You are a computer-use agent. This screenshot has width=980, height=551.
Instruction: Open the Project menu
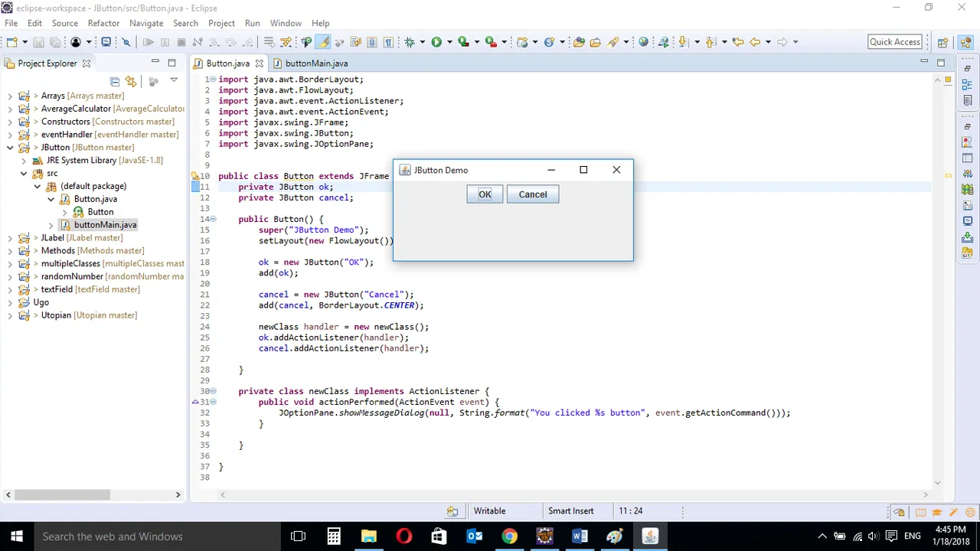click(222, 23)
